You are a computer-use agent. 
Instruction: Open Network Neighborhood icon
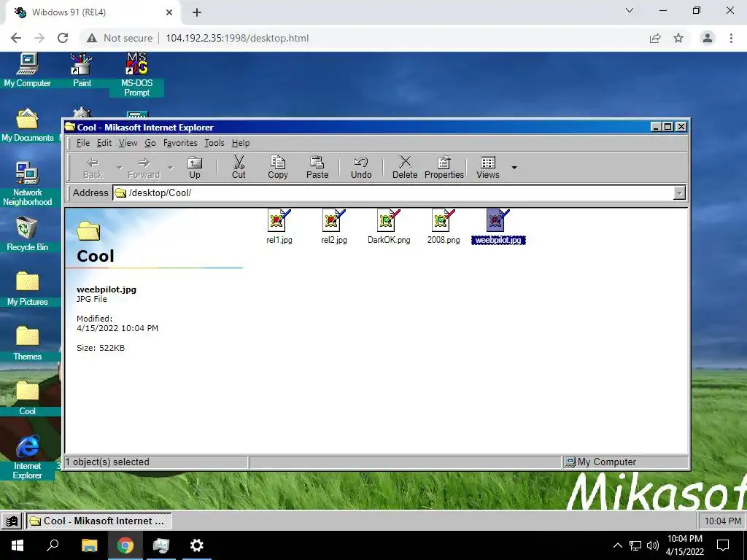27,184
